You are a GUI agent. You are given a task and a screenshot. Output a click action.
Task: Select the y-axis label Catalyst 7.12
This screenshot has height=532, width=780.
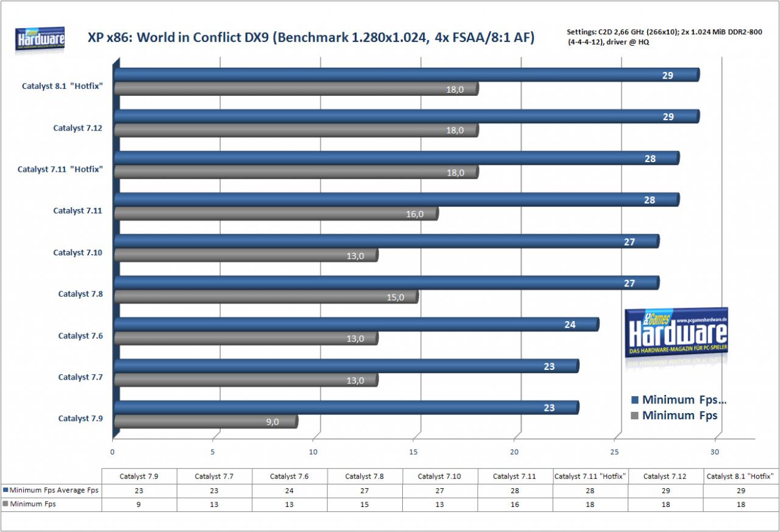pos(77,128)
